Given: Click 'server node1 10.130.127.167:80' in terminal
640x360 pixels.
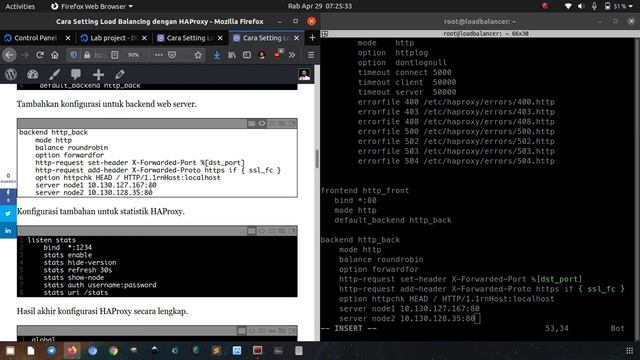Looking at the screenshot, I should [x=409, y=309].
